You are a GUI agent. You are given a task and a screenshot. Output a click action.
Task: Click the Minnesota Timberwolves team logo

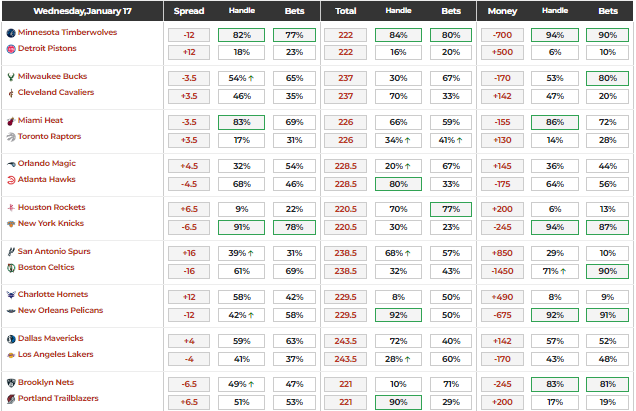(x=10, y=32)
